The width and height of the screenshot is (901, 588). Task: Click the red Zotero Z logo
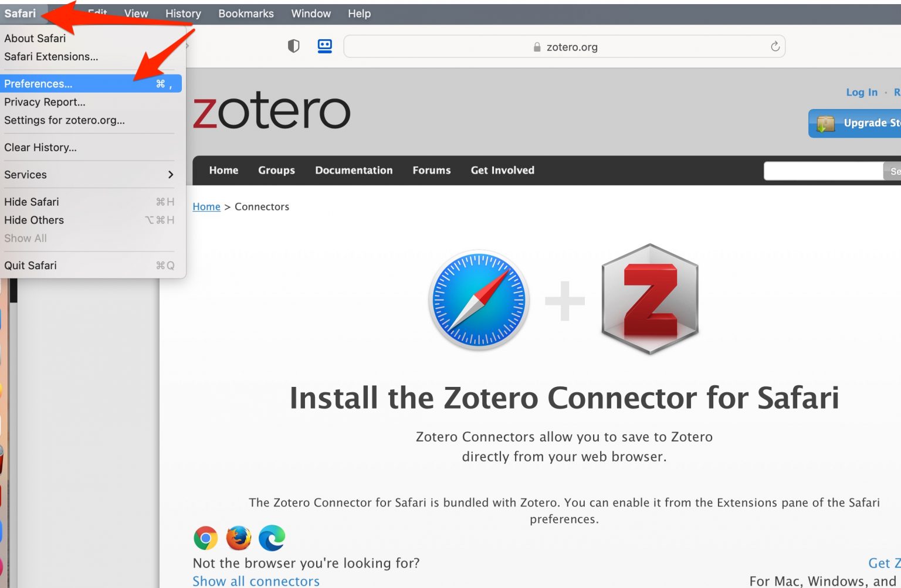click(x=650, y=299)
